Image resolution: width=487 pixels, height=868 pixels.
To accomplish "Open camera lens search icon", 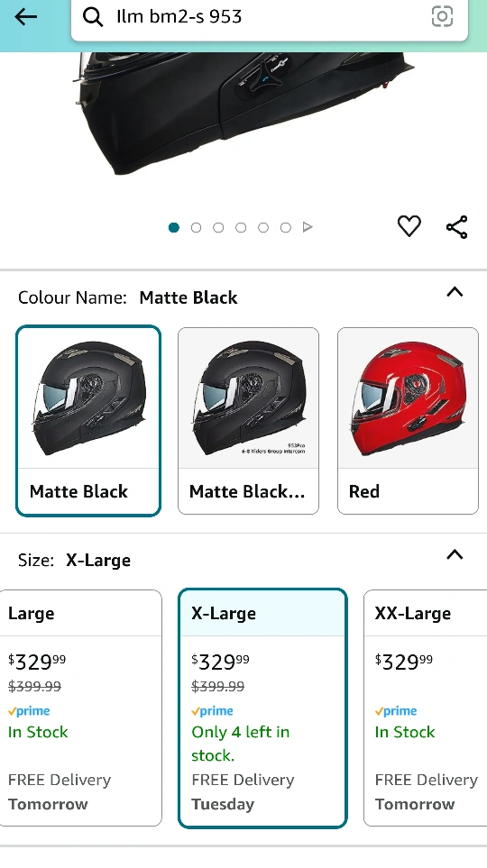I will [442, 16].
